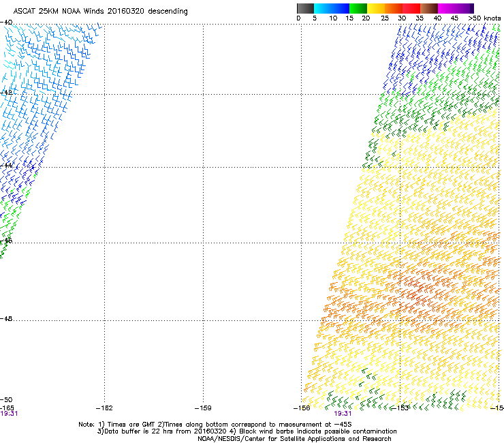Image resolution: width=504 pixels, height=443 pixels.
Task: Click the -46 latitude label
Action: [x=6, y=241]
